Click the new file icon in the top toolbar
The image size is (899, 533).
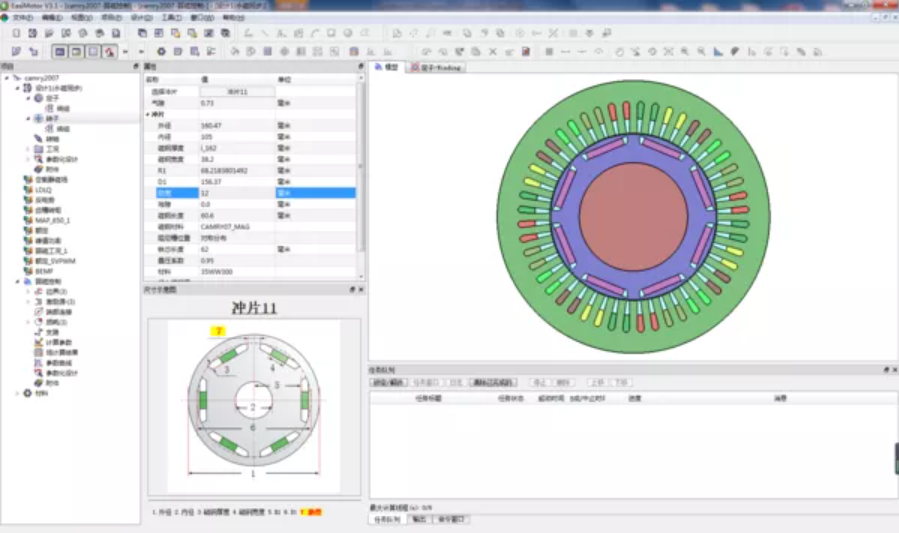(x=16, y=33)
